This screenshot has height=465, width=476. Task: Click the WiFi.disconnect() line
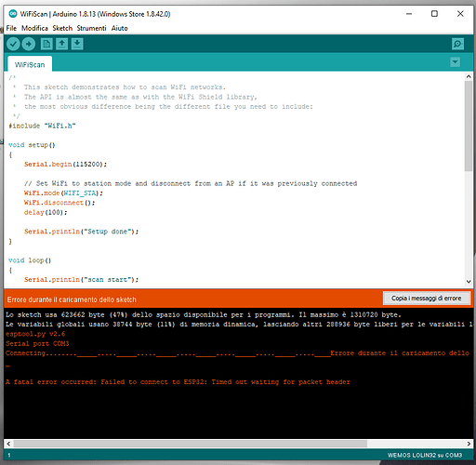59,203
